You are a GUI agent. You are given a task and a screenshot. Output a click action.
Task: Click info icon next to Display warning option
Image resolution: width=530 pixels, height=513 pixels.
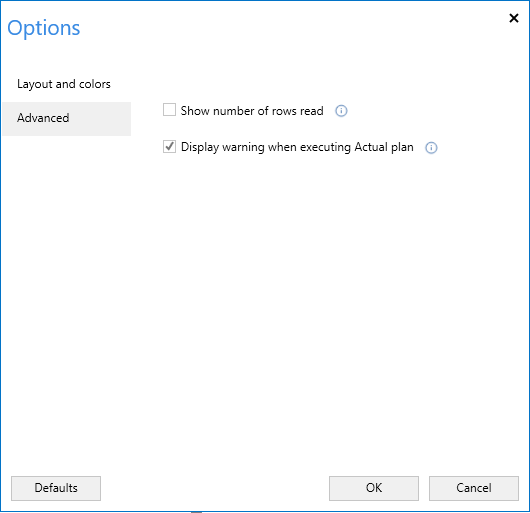431,148
